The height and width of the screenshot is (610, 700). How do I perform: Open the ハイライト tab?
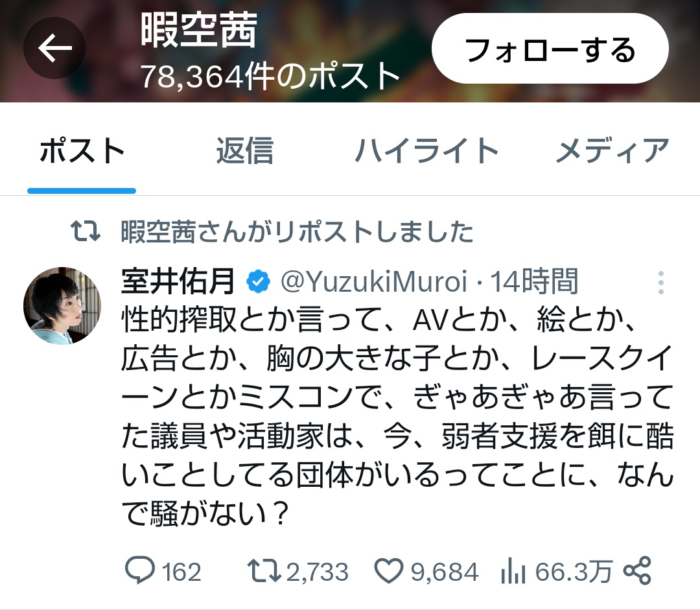point(426,151)
